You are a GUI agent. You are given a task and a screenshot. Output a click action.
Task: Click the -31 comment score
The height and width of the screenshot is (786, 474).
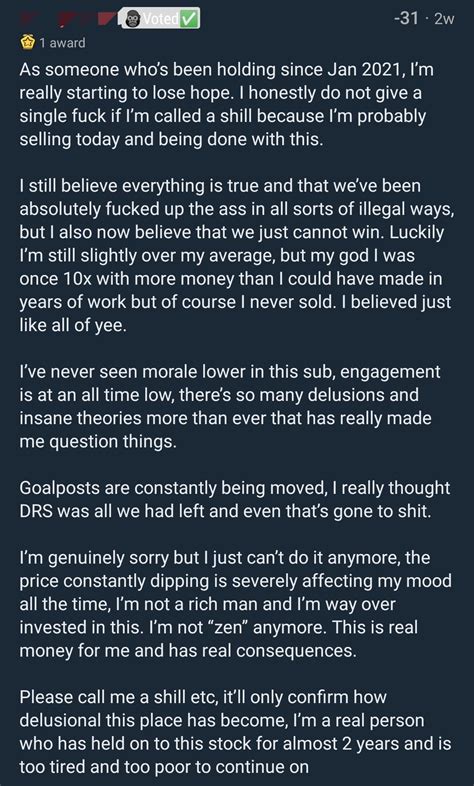405,19
